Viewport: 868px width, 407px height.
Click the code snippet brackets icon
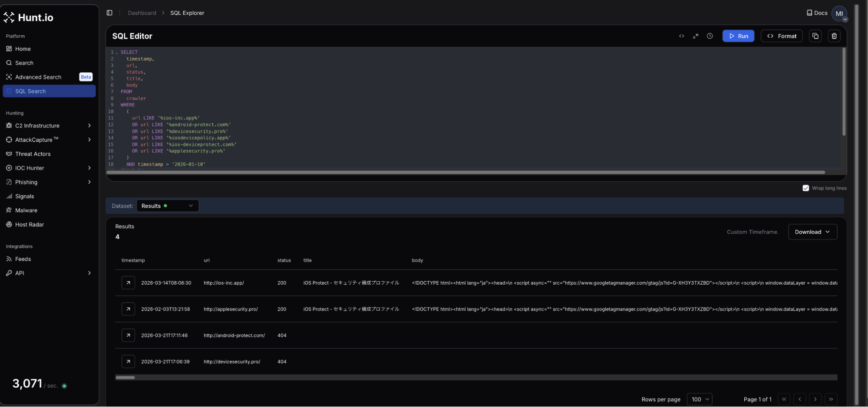click(x=681, y=36)
